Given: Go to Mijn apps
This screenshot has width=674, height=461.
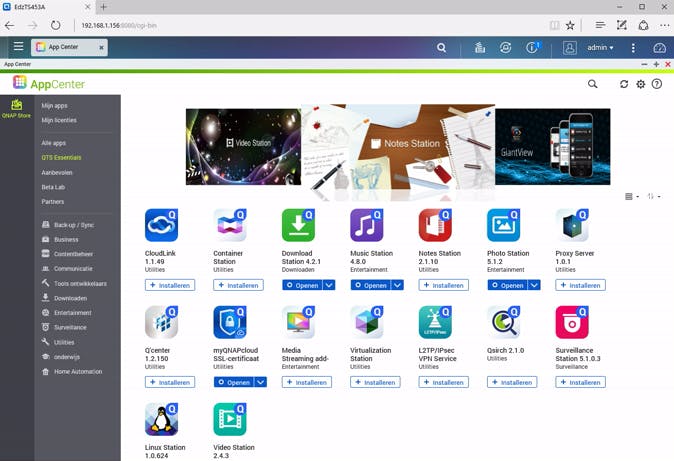Looking at the screenshot, I should [x=54, y=105].
